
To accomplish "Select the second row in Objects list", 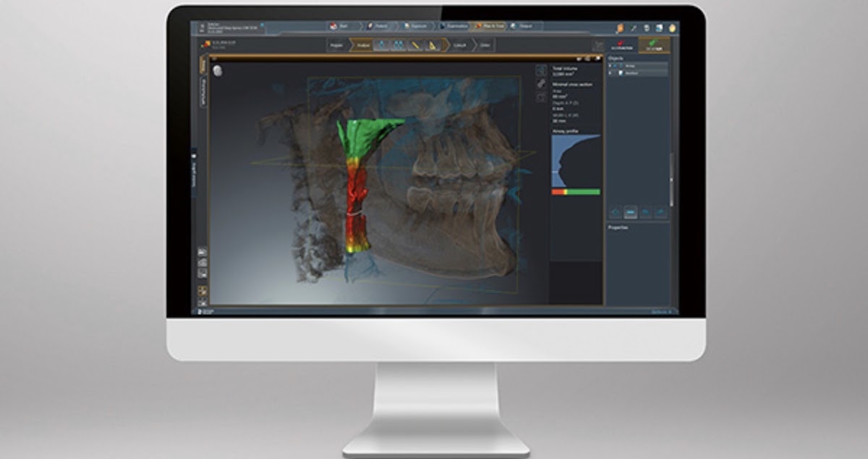I will pos(639,72).
